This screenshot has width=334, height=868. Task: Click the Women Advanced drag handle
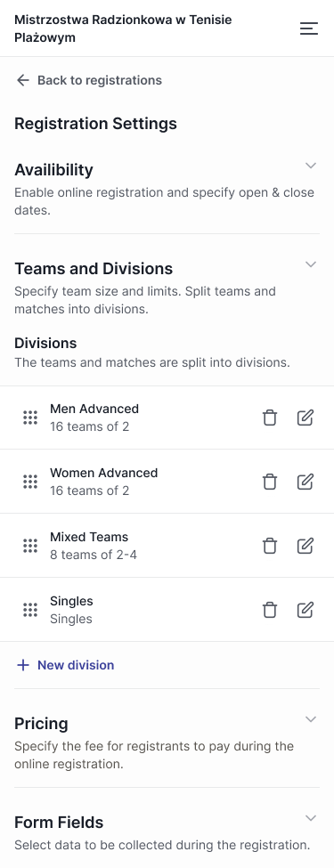click(30, 482)
